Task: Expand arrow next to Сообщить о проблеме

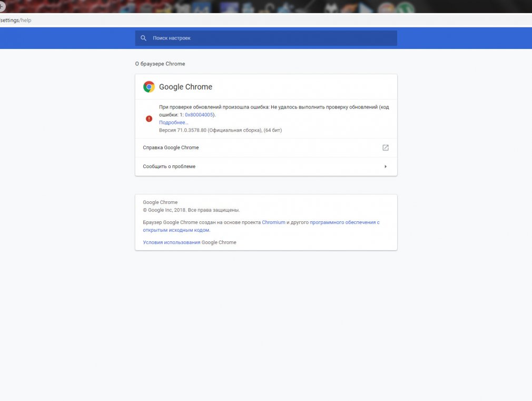Action: point(386,167)
